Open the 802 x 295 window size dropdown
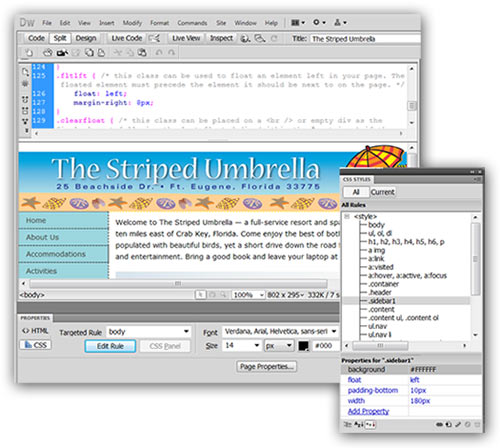This screenshot has height=448, width=500. pos(286,295)
